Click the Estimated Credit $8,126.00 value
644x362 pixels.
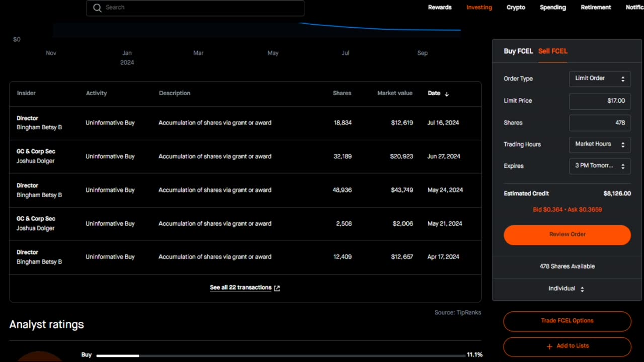coord(617,194)
